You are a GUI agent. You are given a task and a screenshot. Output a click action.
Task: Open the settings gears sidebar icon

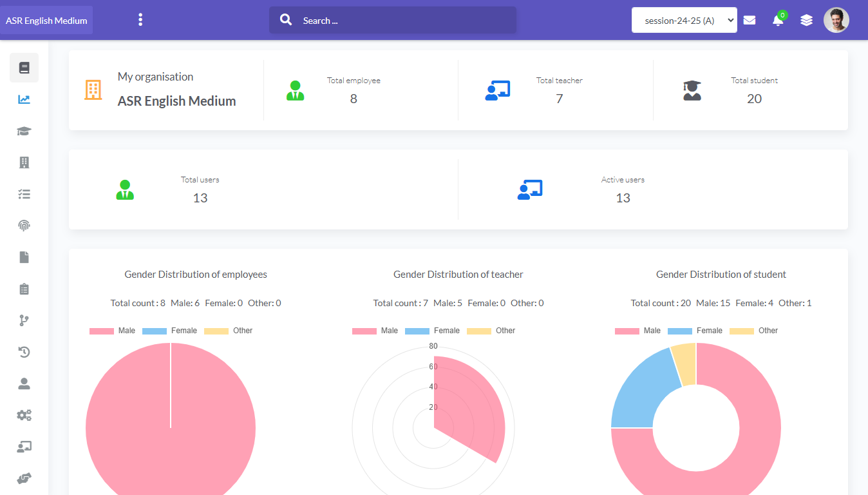click(24, 415)
